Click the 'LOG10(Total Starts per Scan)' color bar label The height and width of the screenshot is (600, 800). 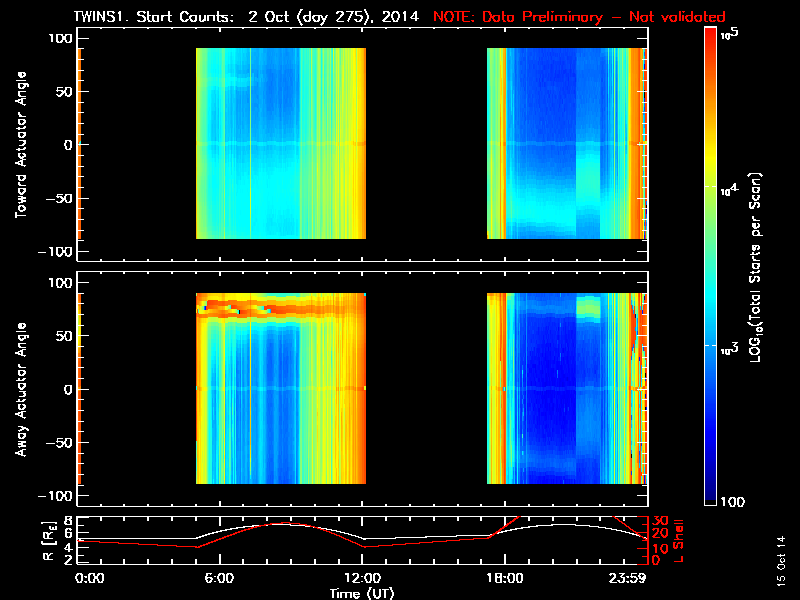[x=755, y=267]
